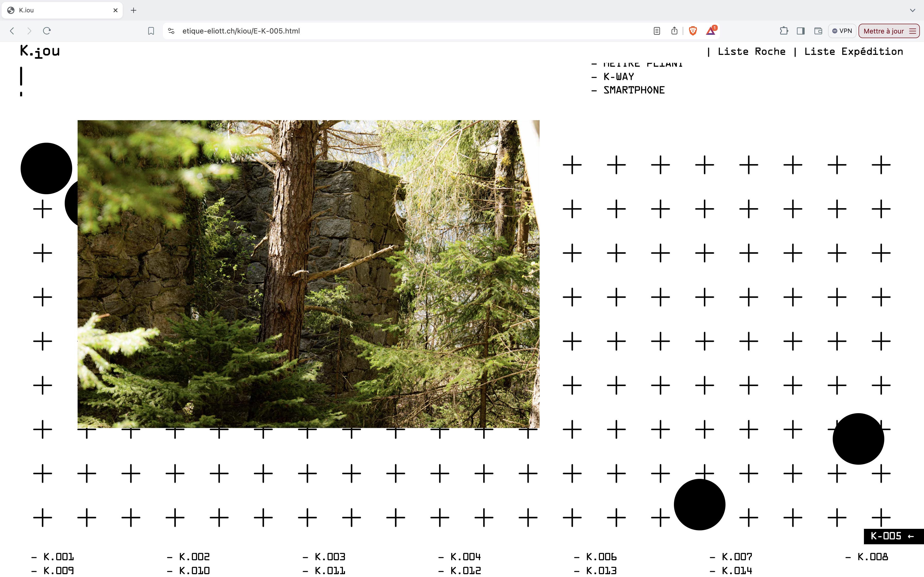Open the share icon in address bar
This screenshot has width=924, height=577.
point(674,31)
